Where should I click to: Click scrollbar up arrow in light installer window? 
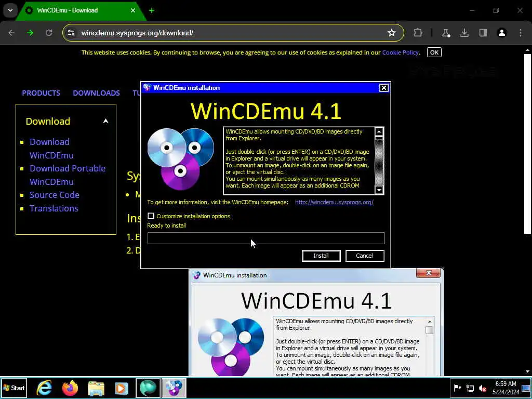(x=430, y=321)
